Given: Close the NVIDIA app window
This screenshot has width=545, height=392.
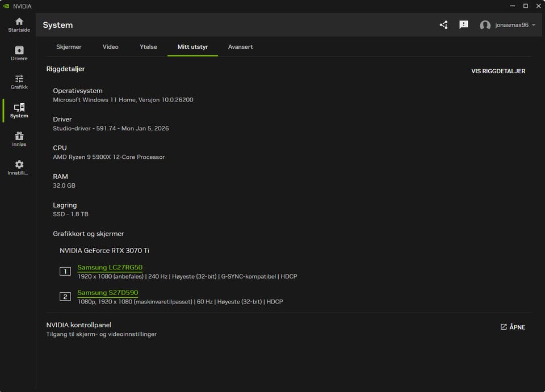Looking at the screenshot, I should point(538,6).
